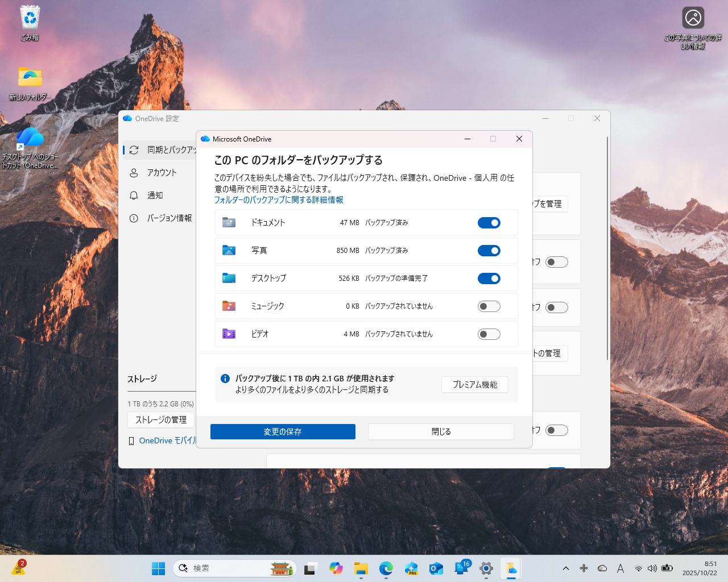Expand hidden system tray icons

[x=566, y=568]
